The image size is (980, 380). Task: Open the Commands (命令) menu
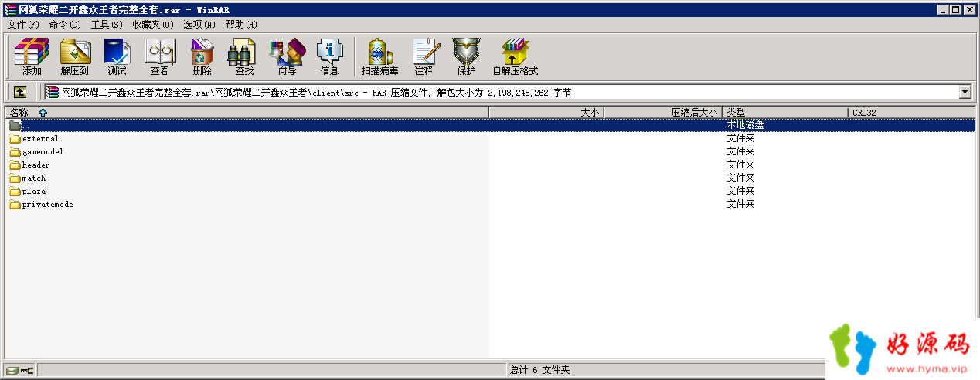(x=64, y=25)
